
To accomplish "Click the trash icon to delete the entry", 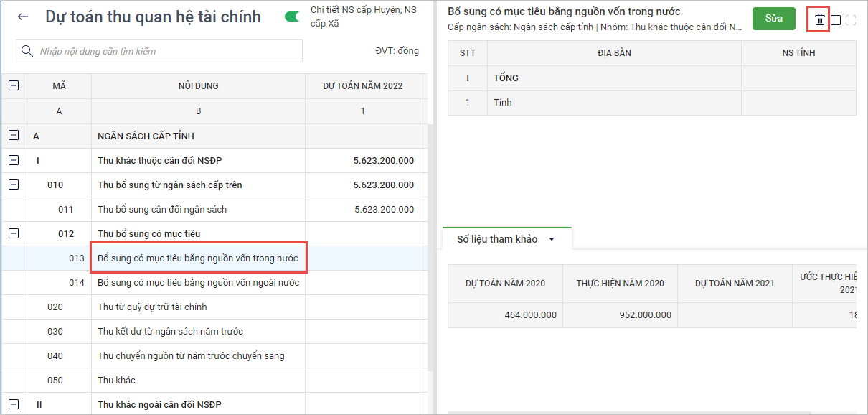I will (x=819, y=19).
